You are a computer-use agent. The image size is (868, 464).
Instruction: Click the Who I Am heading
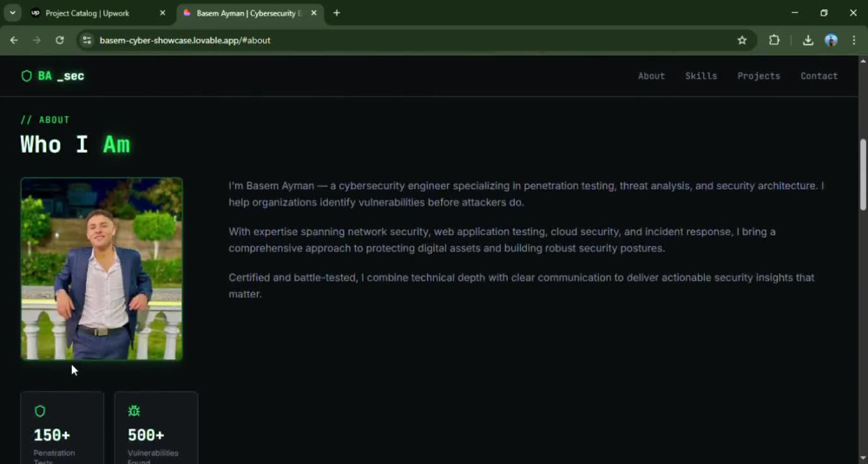76,145
